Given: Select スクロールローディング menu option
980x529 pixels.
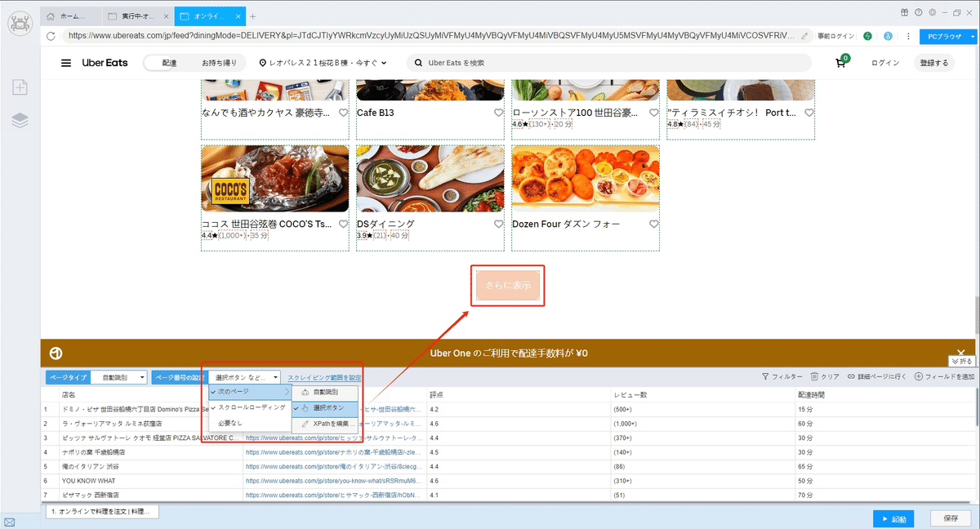Looking at the screenshot, I should coord(250,407).
